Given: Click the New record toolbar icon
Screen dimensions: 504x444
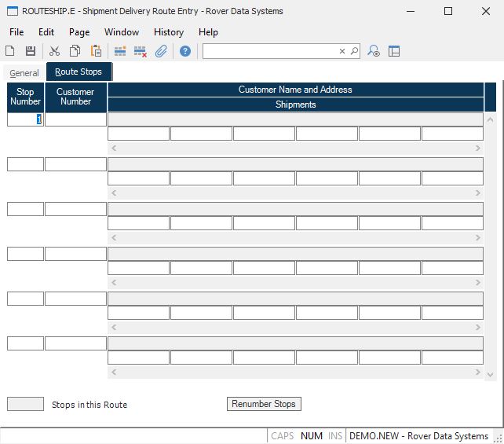Looking at the screenshot, I should pyautogui.click(x=10, y=51).
